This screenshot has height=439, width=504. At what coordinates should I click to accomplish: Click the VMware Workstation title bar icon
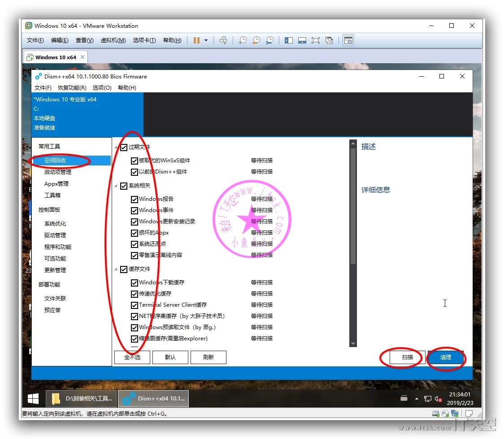coord(29,26)
